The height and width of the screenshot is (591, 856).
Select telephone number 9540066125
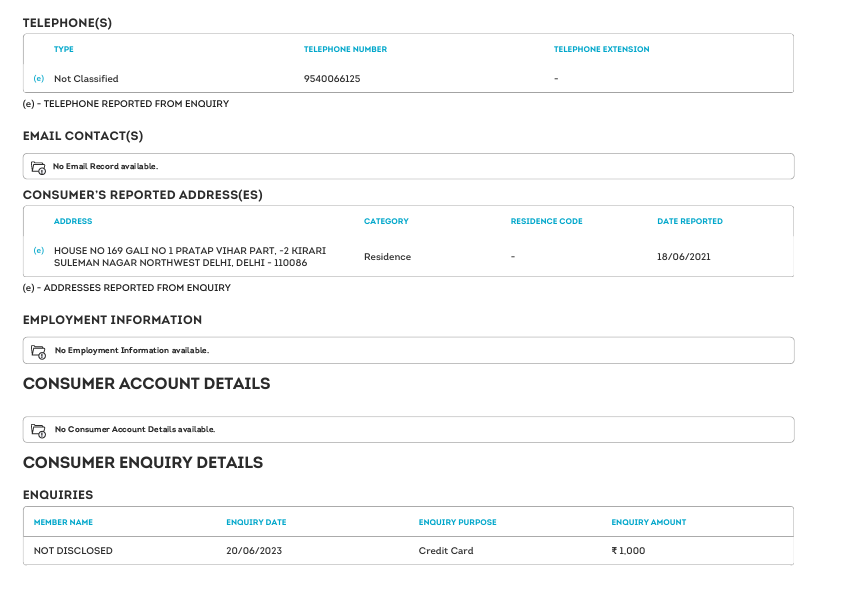pos(332,78)
